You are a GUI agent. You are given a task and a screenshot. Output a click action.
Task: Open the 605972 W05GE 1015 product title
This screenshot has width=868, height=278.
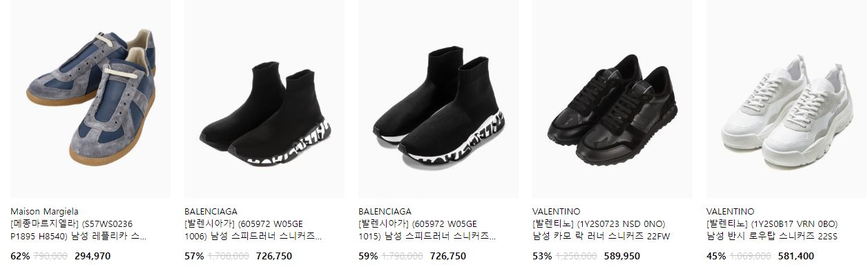(427, 230)
